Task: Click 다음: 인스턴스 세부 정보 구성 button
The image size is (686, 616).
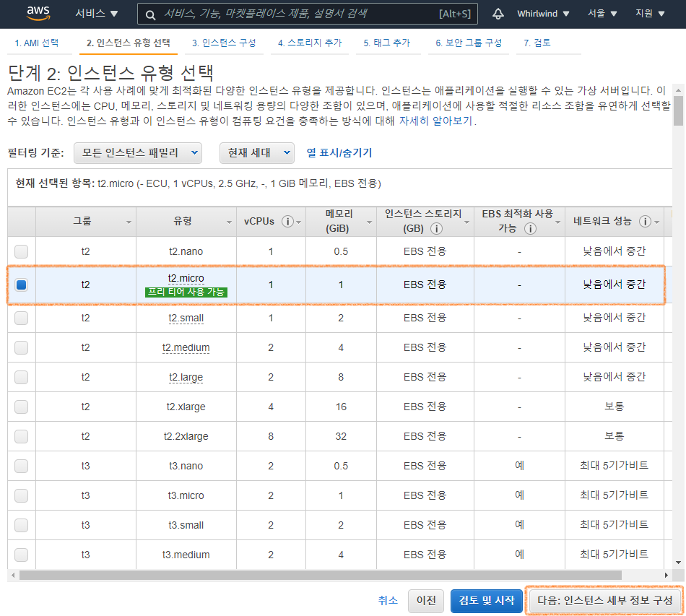Action: coord(605,601)
